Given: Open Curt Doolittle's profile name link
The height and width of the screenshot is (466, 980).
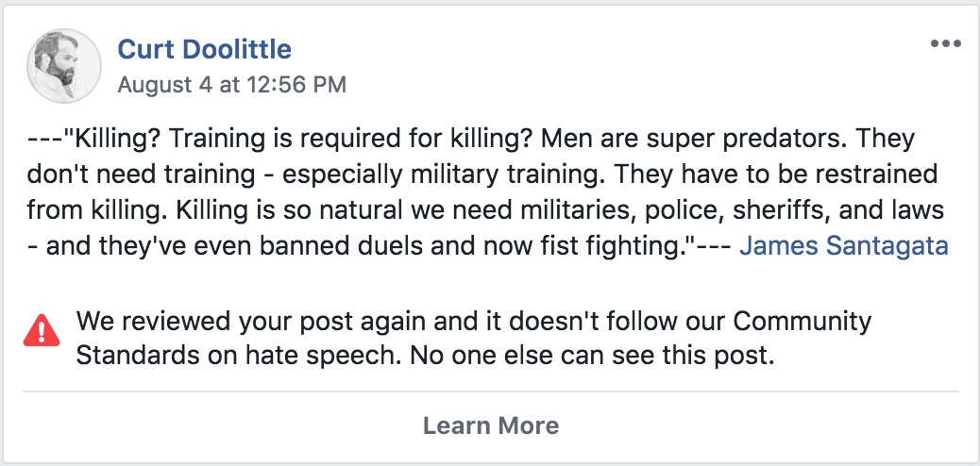Looking at the screenshot, I should (204, 49).
